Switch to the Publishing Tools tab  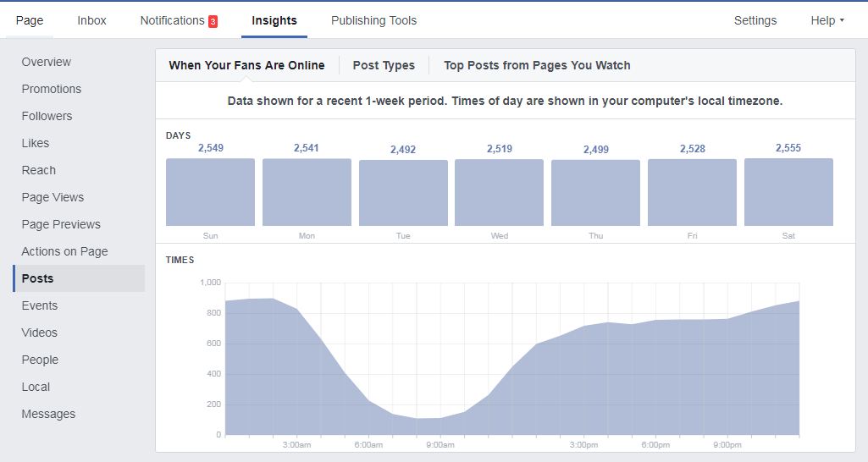(373, 20)
